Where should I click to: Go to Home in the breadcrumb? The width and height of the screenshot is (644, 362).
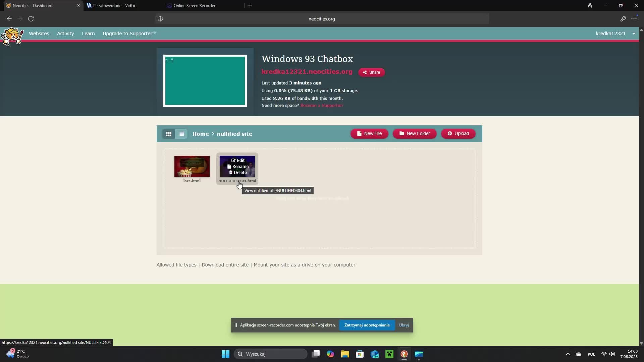(x=201, y=134)
